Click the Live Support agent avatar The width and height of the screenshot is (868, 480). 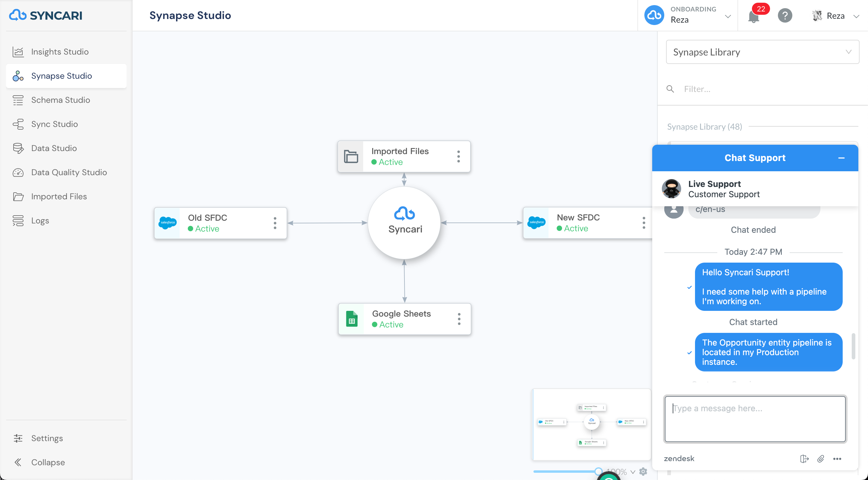[x=671, y=189]
